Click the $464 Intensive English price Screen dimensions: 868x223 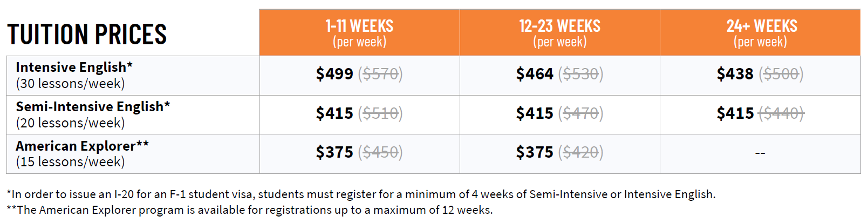(x=535, y=74)
